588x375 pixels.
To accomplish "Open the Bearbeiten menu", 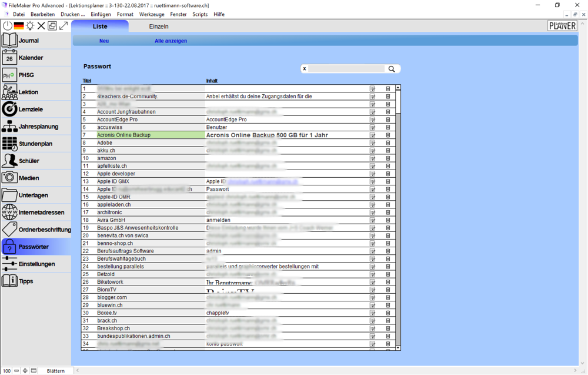I will pyautogui.click(x=42, y=14).
